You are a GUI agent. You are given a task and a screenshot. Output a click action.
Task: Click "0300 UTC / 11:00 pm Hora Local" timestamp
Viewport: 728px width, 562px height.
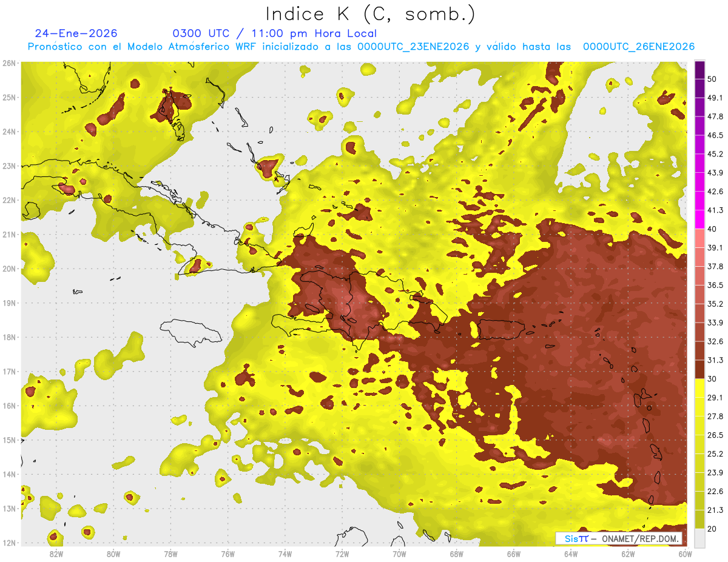click(x=275, y=33)
